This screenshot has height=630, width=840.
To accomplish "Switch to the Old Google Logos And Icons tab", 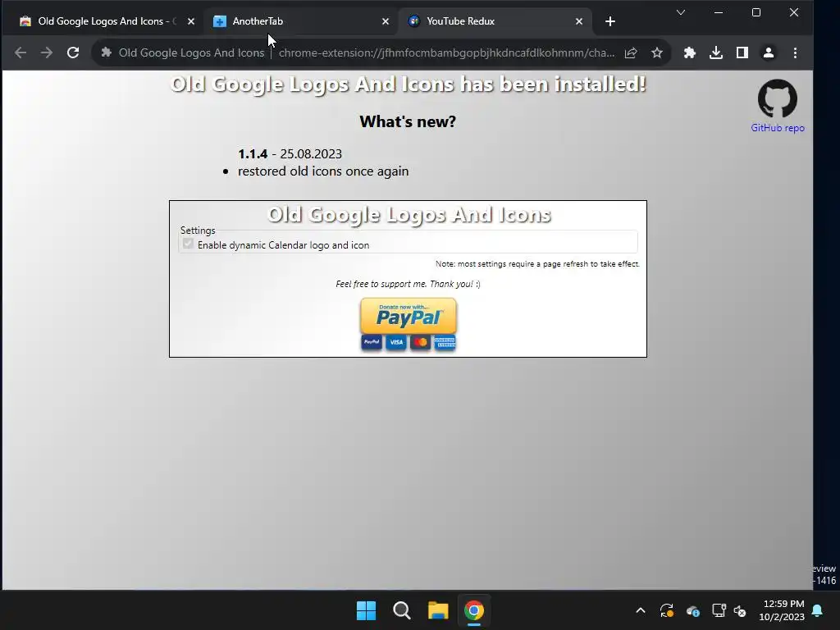I will [x=100, y=21].
